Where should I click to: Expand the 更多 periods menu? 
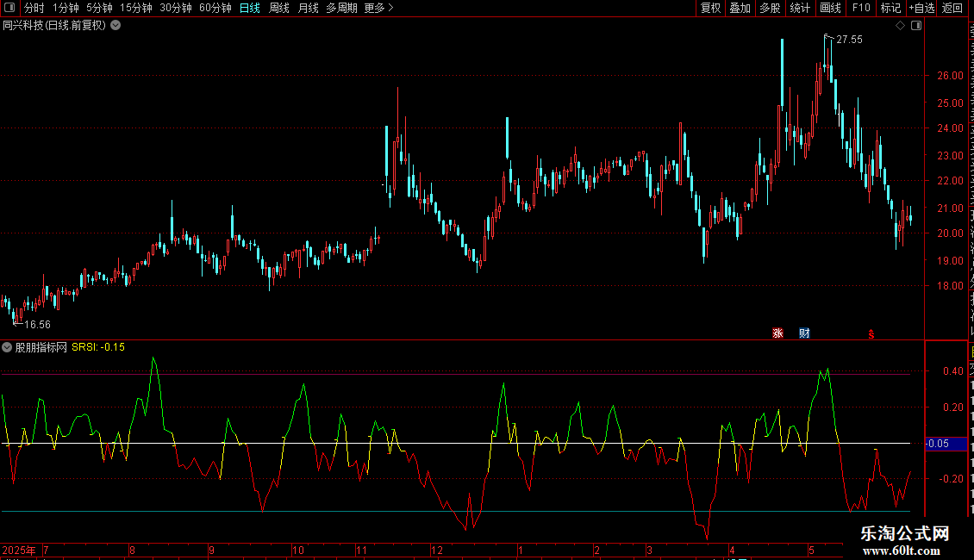click(378, 8)
